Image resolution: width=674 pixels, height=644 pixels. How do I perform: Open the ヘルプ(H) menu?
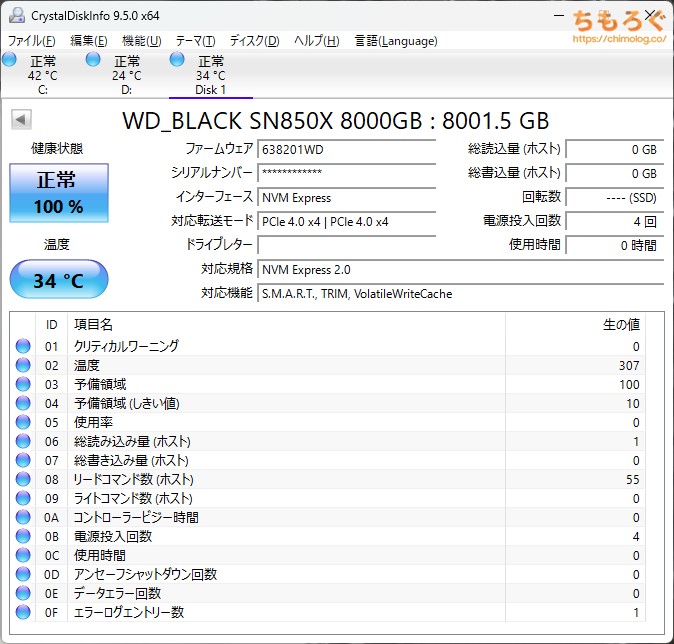(317, 41)
